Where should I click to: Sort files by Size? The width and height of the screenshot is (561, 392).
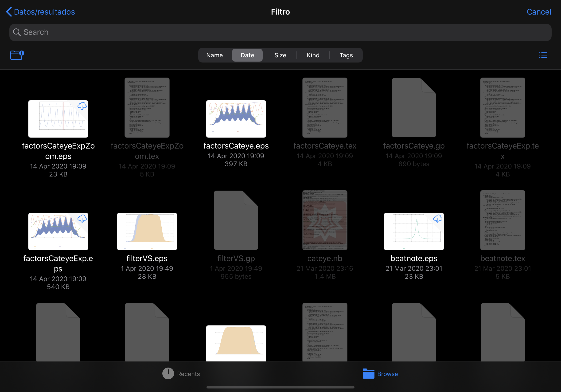pos(280,55)
